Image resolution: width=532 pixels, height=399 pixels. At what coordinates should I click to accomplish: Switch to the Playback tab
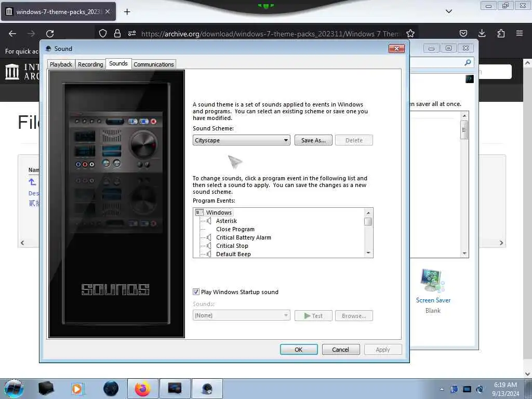[61, 64]
